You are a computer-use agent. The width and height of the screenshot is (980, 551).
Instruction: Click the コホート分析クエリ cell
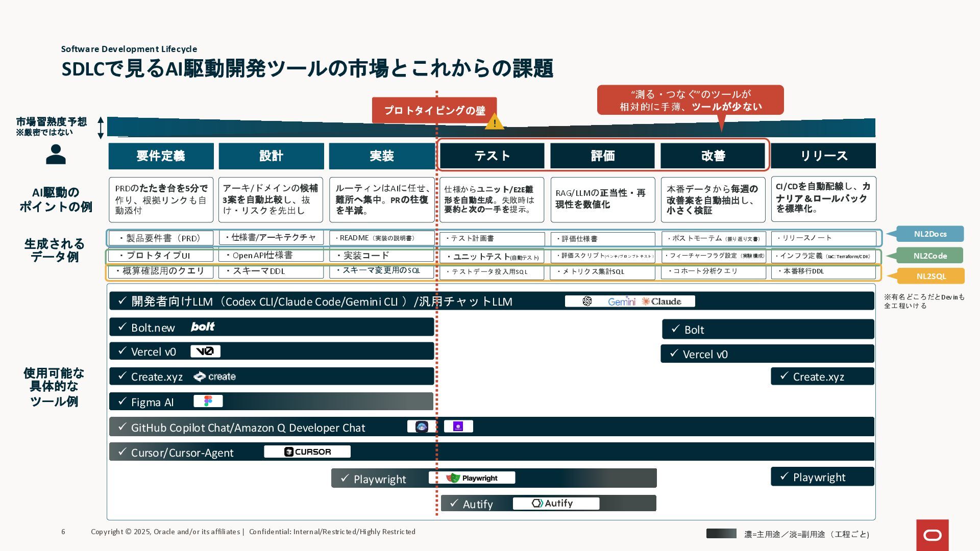(714, 271)
